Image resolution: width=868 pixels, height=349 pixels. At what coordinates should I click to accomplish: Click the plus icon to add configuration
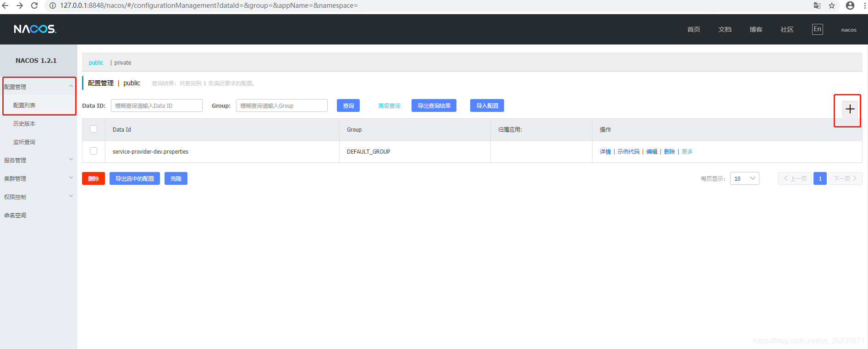pos(850,109)
